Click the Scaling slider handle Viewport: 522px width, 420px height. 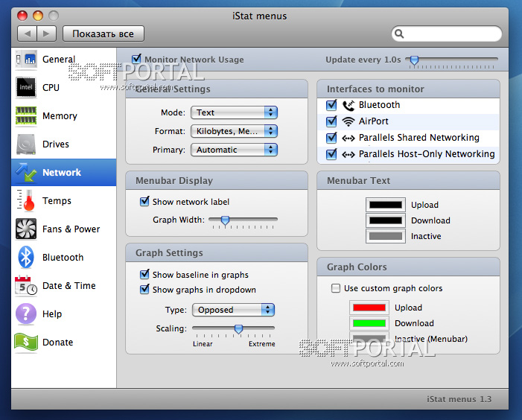click(238, 329)
